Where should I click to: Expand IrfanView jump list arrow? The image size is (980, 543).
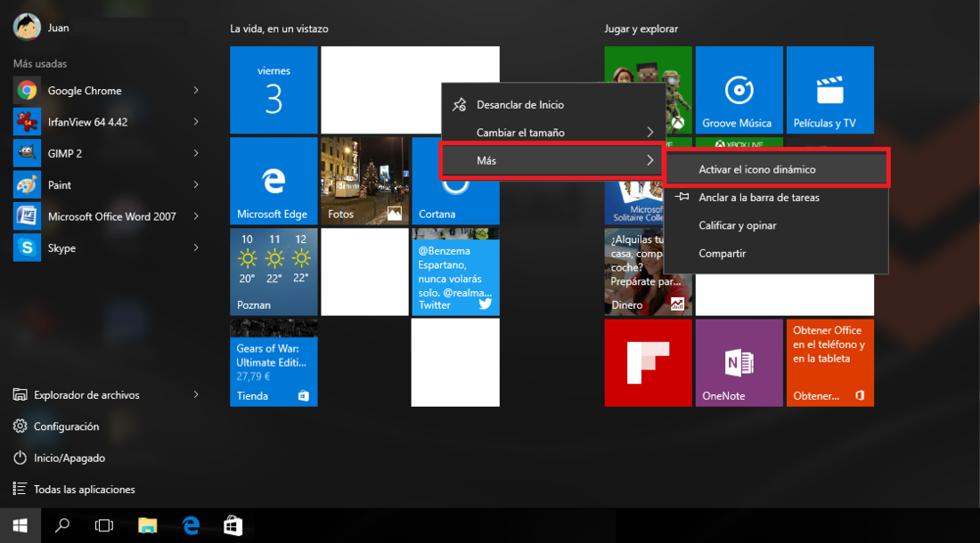196,122
